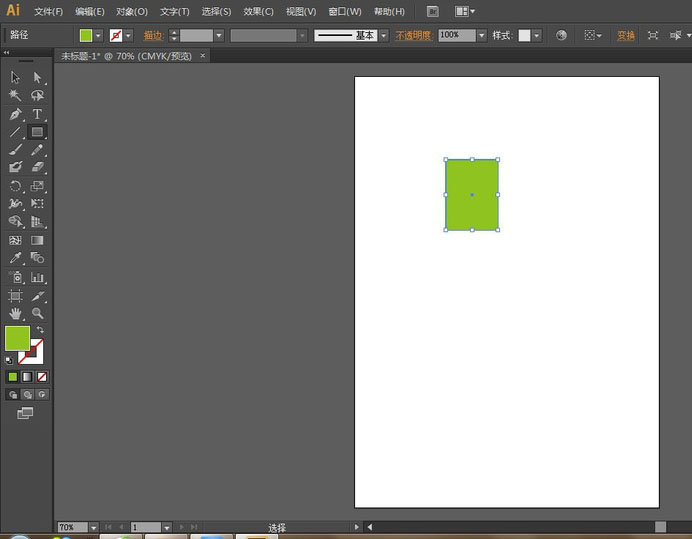This screenshot has width=692, height=539.
Task: Open the 效果(C) menu
Action: point(258,11)
